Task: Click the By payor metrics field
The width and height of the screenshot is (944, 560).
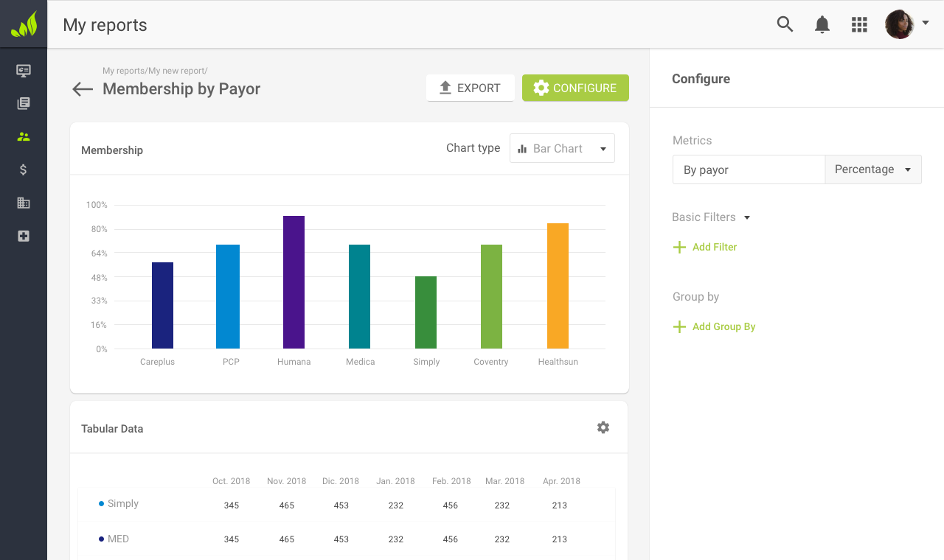Action: click(x=748, y=169)
